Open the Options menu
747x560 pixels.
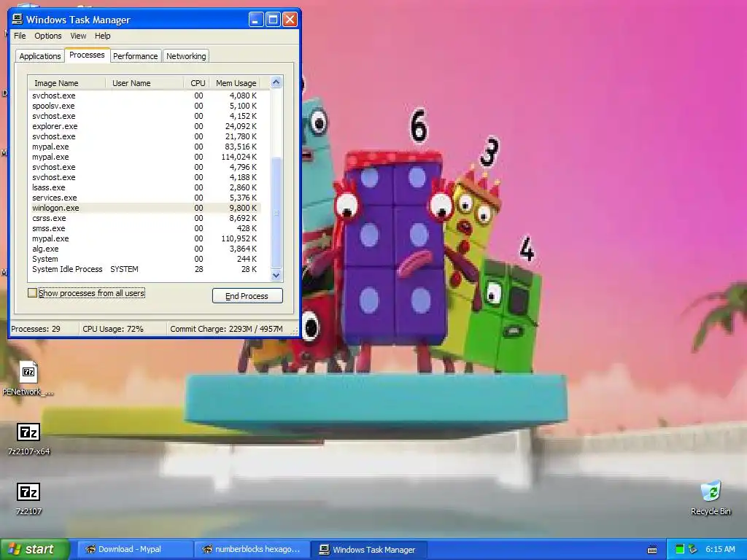point(47,36)
